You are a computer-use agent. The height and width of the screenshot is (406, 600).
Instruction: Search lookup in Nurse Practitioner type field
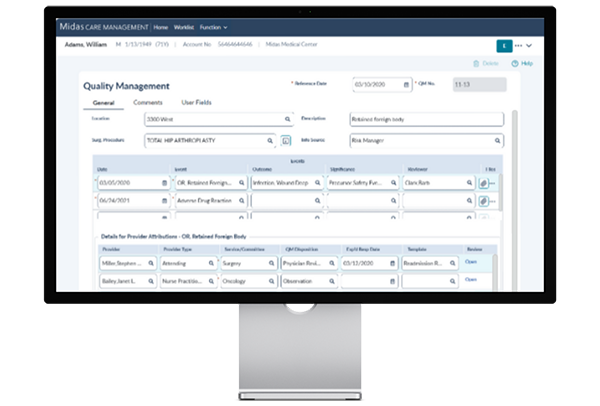[211, 281]
